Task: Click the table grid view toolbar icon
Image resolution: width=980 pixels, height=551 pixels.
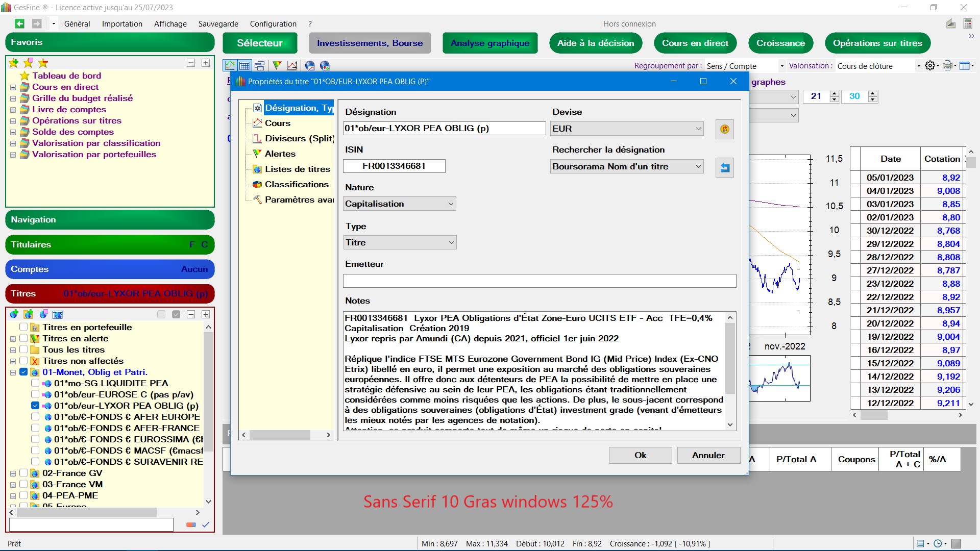Action: tap(244, 65)
